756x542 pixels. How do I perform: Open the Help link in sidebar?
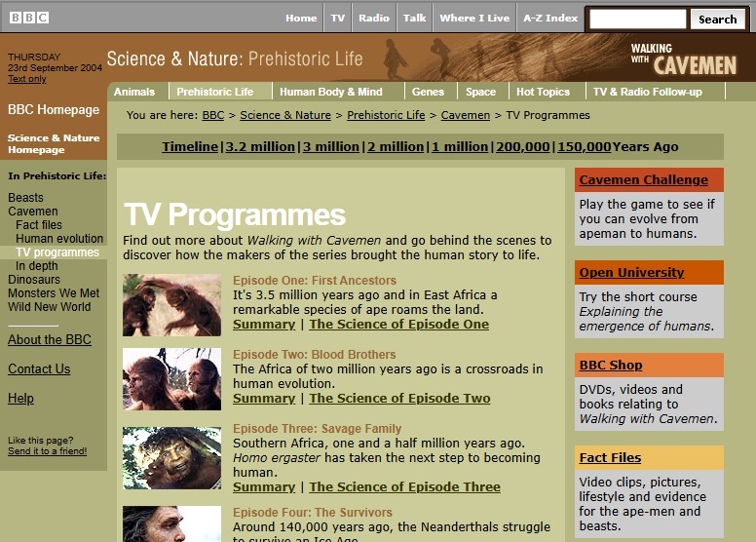pyautogui.click(x=20, y=399)
